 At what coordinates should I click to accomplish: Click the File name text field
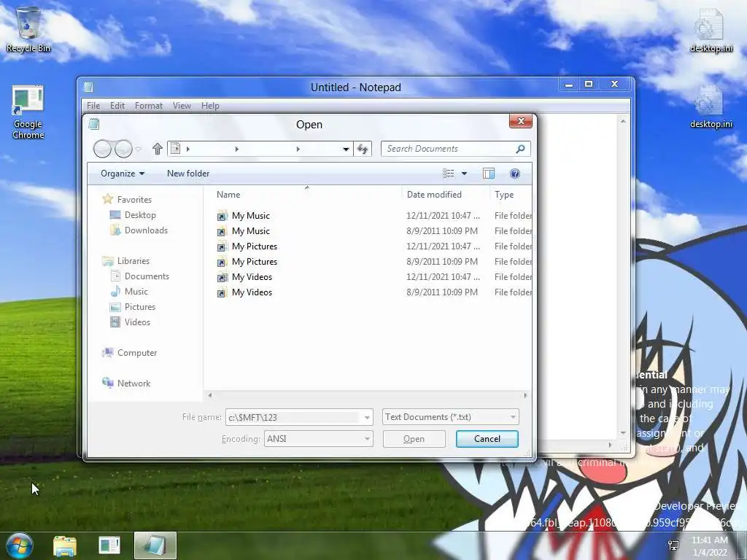(x=293, y=418)
